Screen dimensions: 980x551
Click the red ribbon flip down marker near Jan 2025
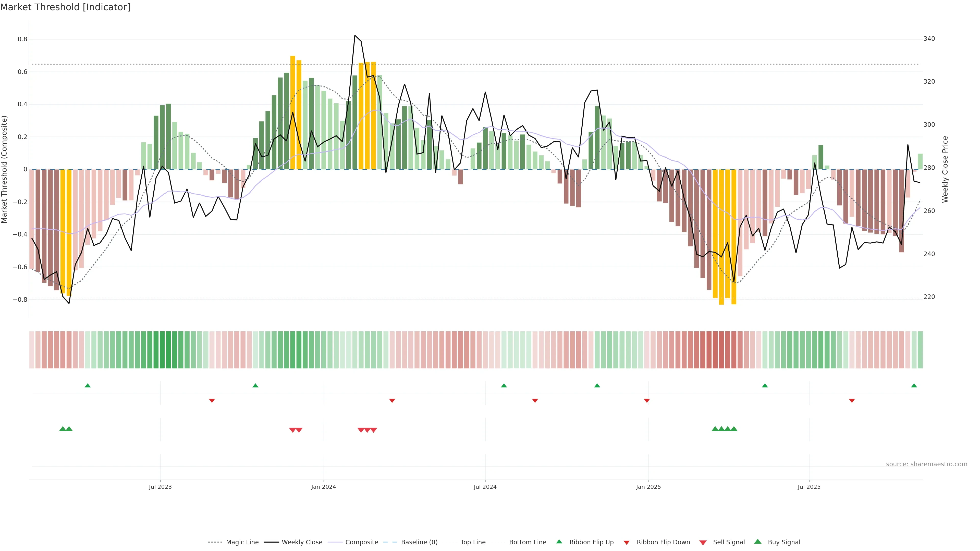coord(647,400)
